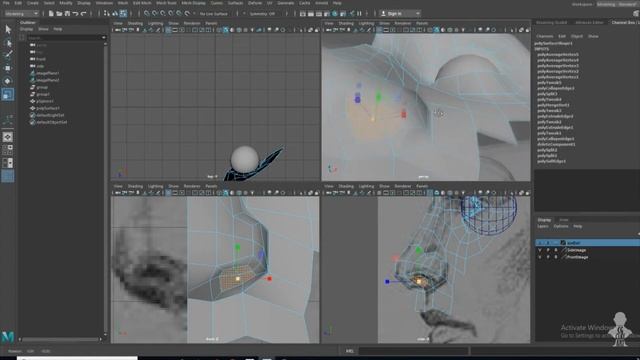Screen dimensions: 640x360
Task: Click the IPR render icon in status line
Action: (x=318, y=13)
